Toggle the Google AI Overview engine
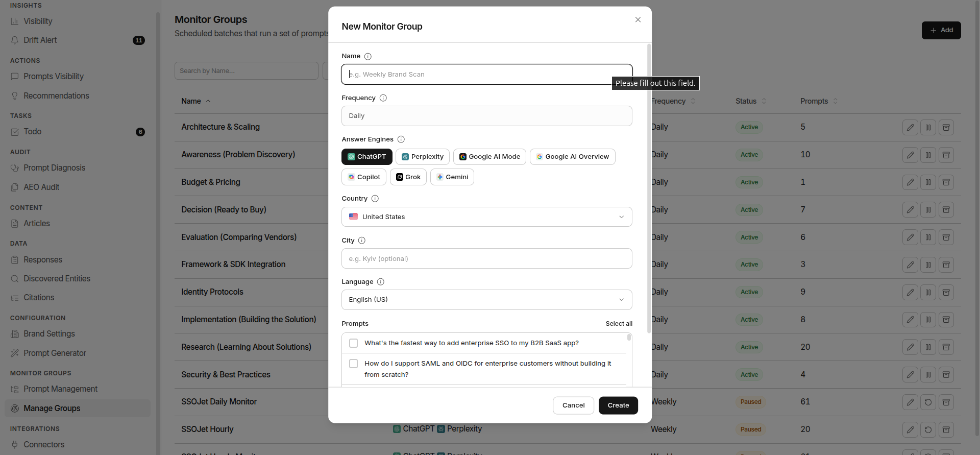The height and width of the screenshot is (455, 980). pos(572,157)
